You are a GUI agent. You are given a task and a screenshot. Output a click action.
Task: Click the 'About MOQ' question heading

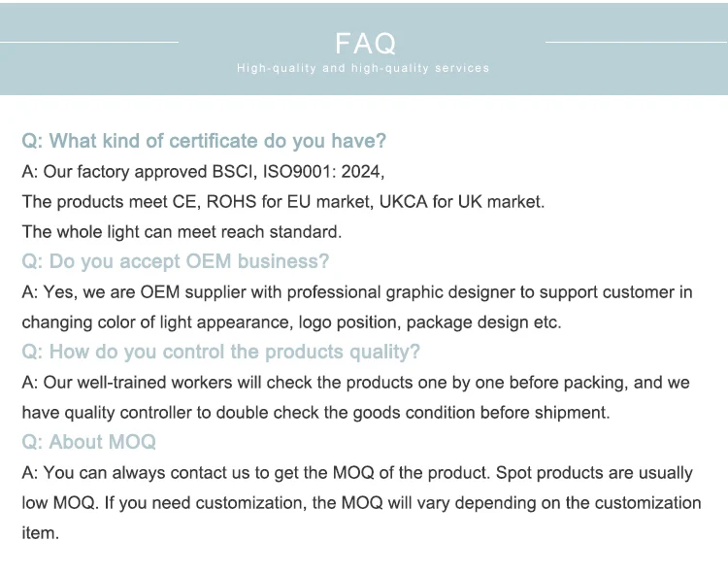tap(88, 442)
